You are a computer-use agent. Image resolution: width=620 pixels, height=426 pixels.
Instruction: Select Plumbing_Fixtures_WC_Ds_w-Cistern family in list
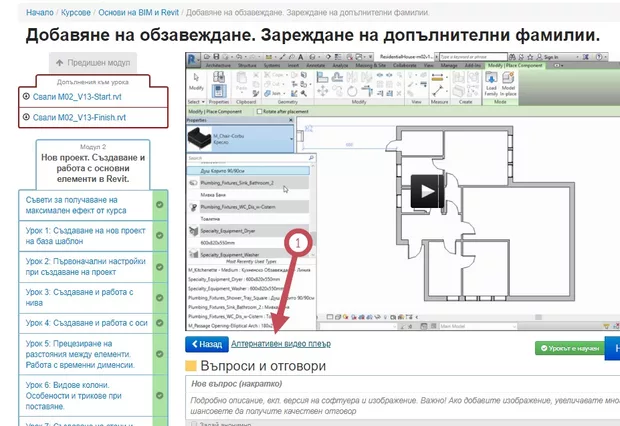248,207
